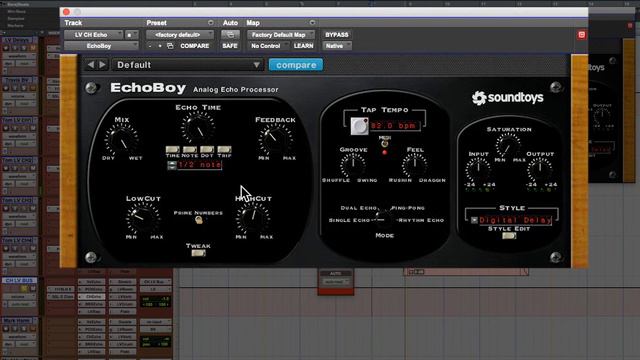640x360 pixels.
Task: Adjust the LowCut knob
Action: 142,218
